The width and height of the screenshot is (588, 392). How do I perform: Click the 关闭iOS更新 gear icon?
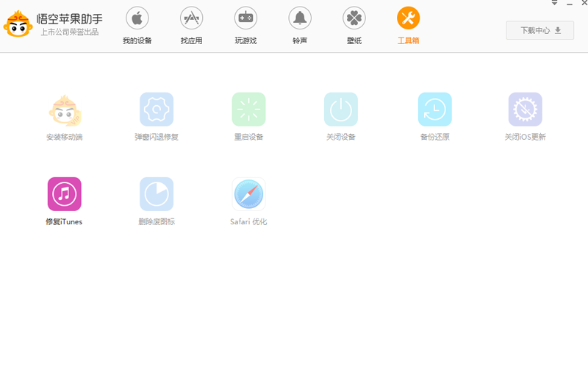click(x=525, y=110)
